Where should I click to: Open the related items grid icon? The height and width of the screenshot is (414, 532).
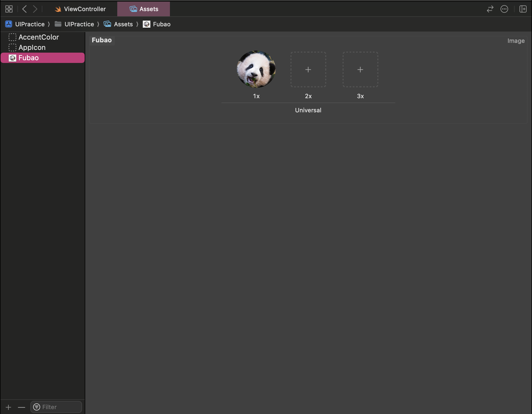(9, 9)
